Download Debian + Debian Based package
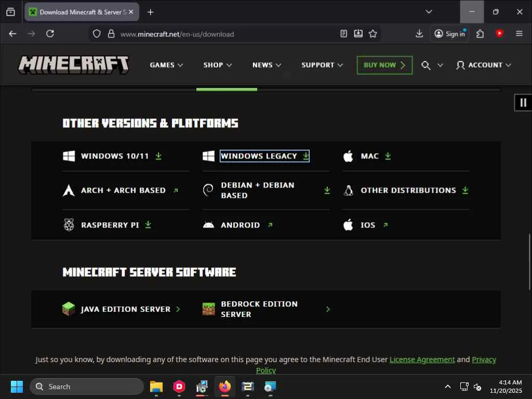 tap(275, 190)
